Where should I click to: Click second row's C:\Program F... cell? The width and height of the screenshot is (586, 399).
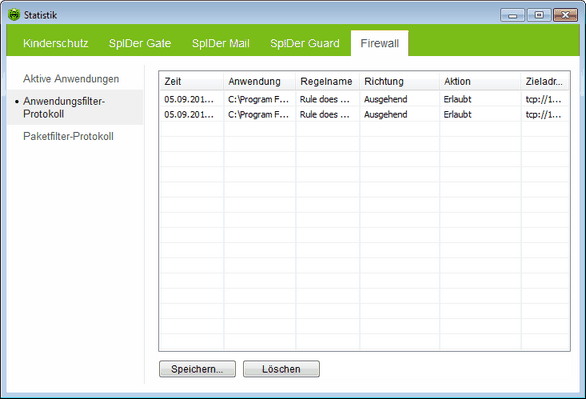tap(260, 115)
